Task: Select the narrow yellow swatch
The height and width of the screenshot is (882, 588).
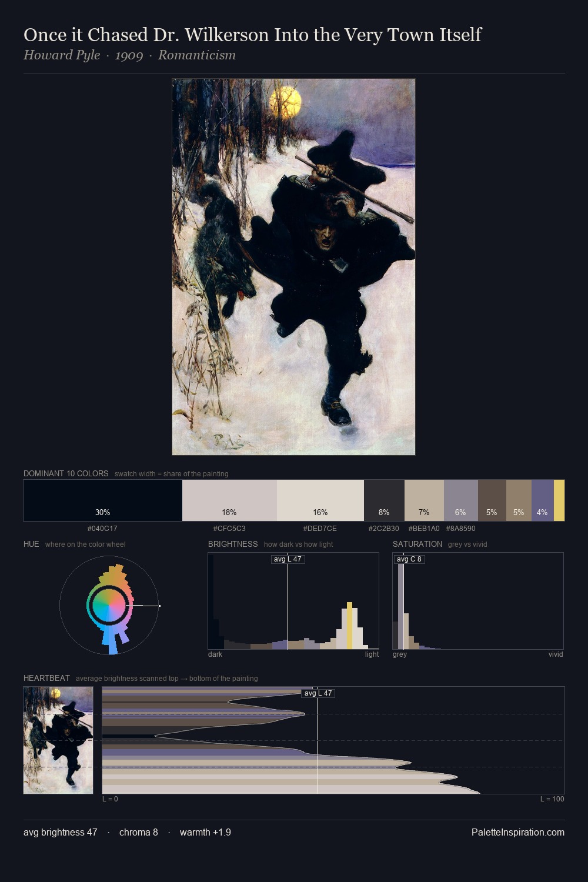Action: [559, 500]
